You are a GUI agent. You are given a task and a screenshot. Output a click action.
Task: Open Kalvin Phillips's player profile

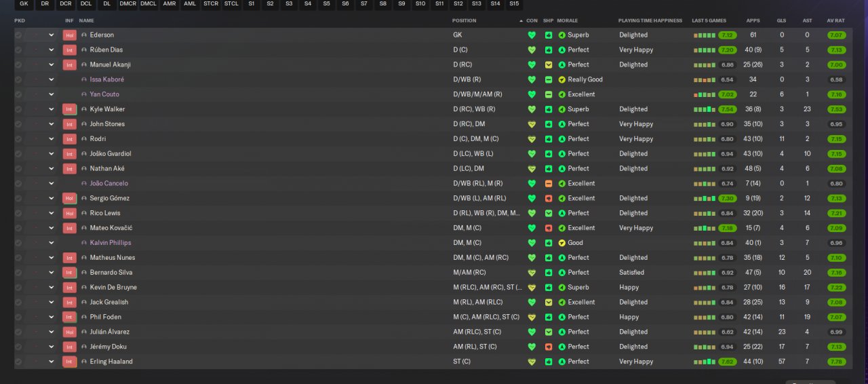coord(111,243)
